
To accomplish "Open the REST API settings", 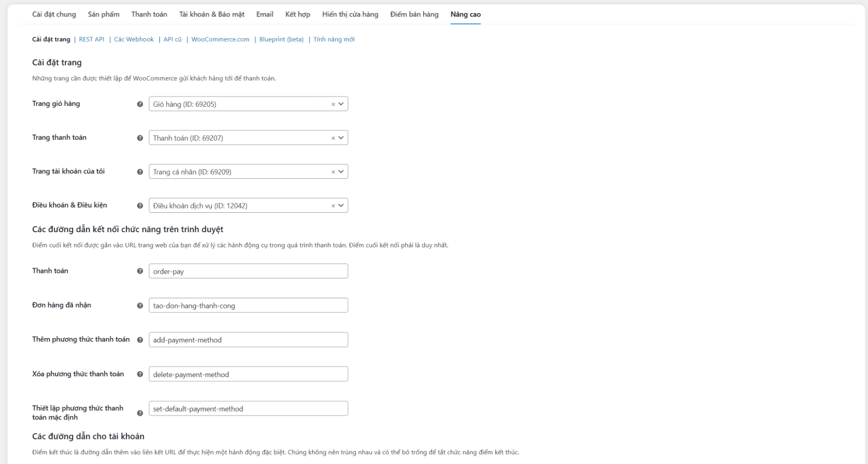I will click(x=91, y=39).
